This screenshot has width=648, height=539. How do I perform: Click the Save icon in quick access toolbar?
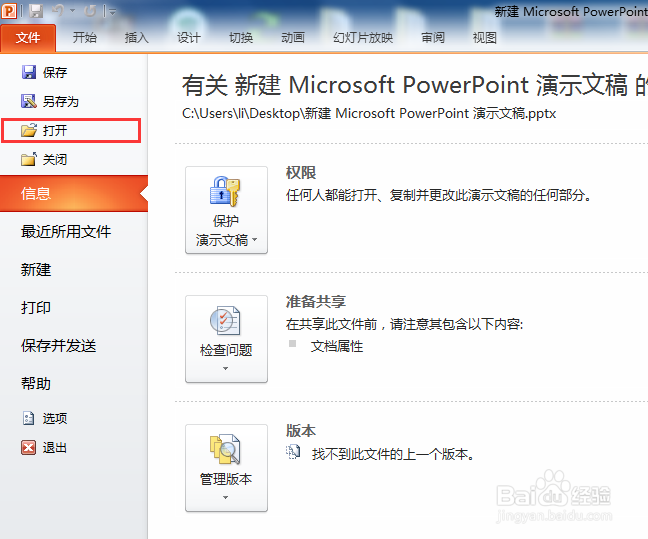pos(36,11)
